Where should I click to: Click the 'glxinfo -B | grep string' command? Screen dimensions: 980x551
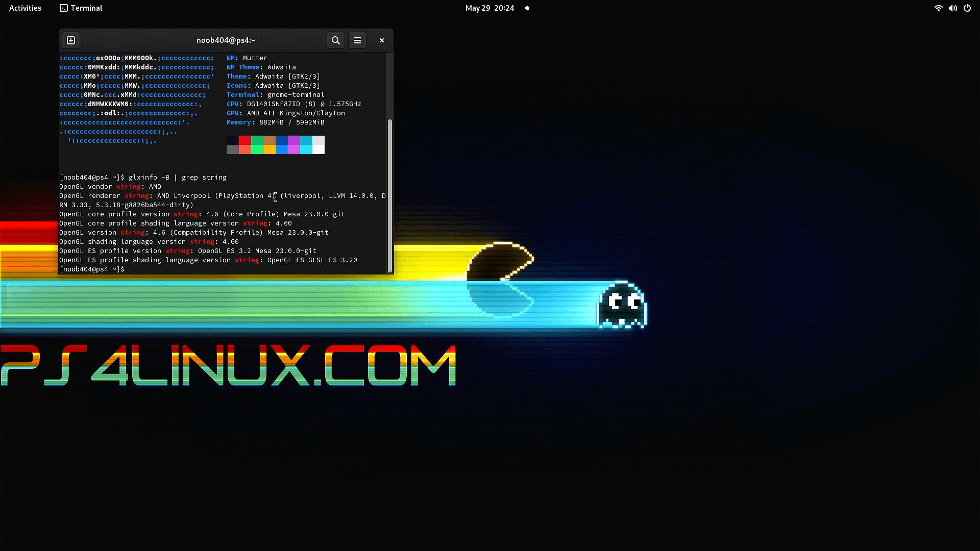coord(177,178)
